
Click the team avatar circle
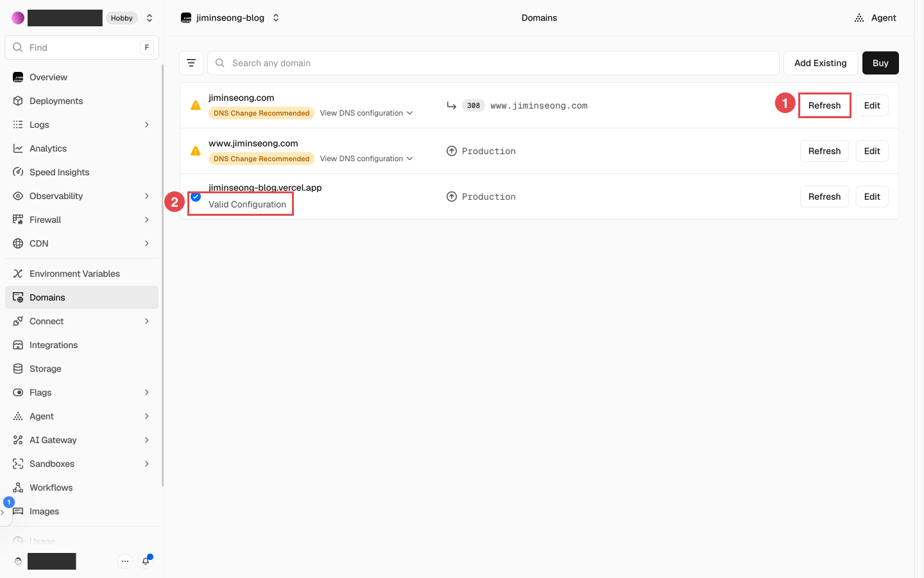pyautogui.click(x=18, y=18)
